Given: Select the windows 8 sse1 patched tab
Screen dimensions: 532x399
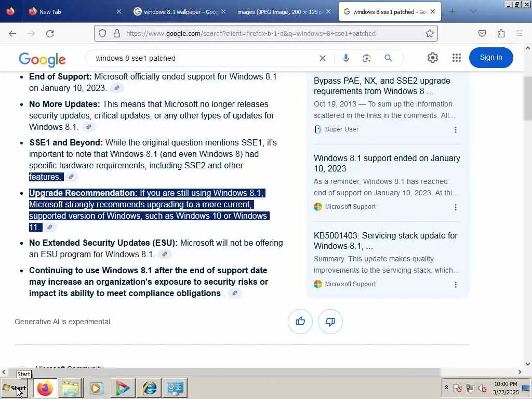Looking at the screenshot, I should point(390,12).
